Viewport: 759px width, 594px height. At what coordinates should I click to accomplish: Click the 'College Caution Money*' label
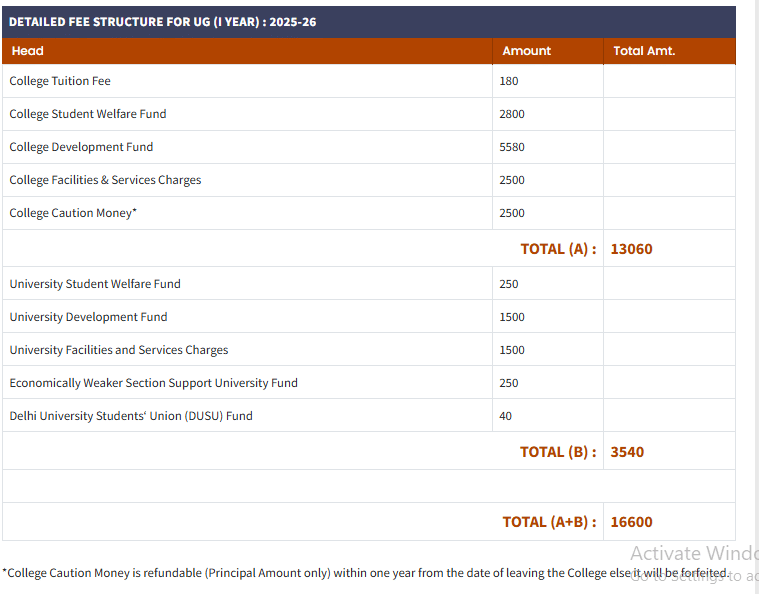[73, 213]
